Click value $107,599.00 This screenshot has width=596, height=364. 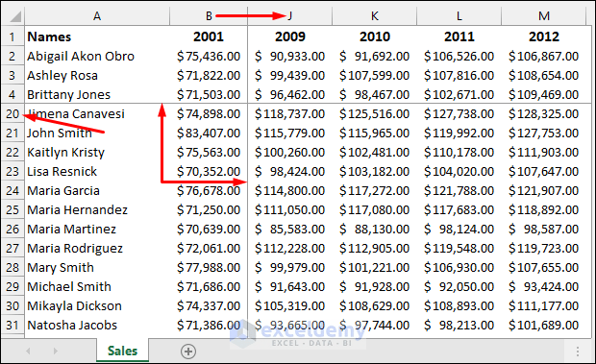tap(374, 75)
